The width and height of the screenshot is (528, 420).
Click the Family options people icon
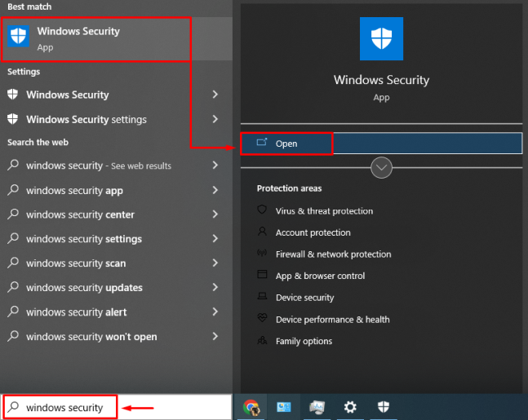pos(262,340)
